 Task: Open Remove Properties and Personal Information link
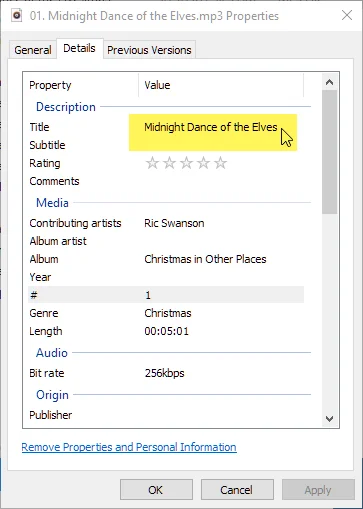point(129,447)
